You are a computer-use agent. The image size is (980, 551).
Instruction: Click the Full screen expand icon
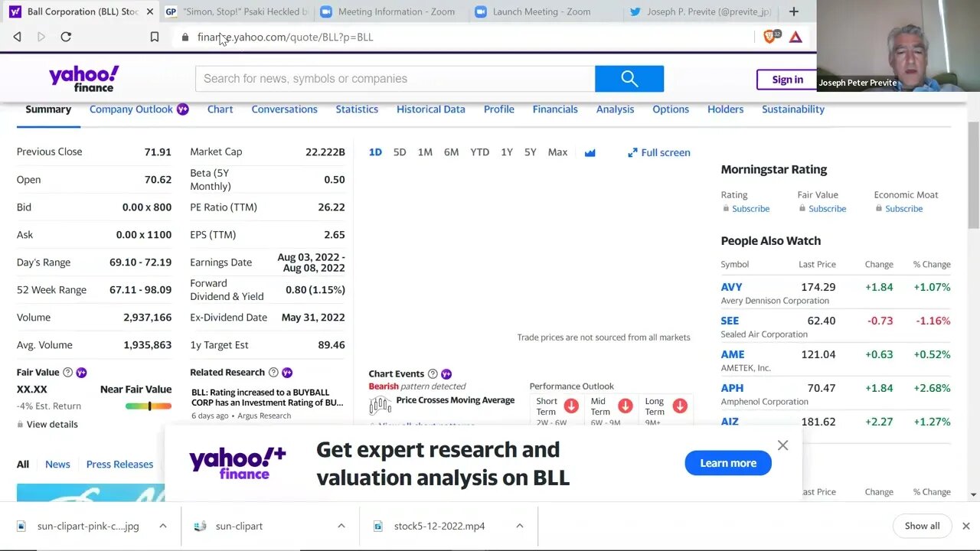(x=632, y=153)
